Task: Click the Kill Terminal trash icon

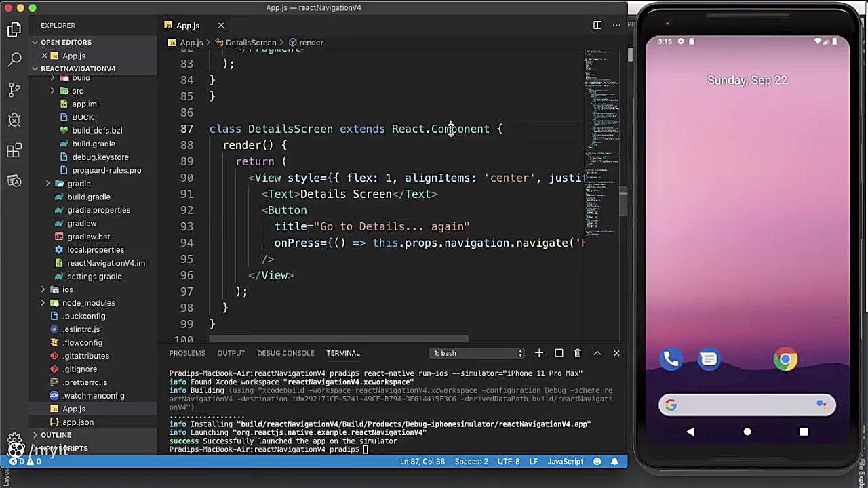Action: [578, 352]
